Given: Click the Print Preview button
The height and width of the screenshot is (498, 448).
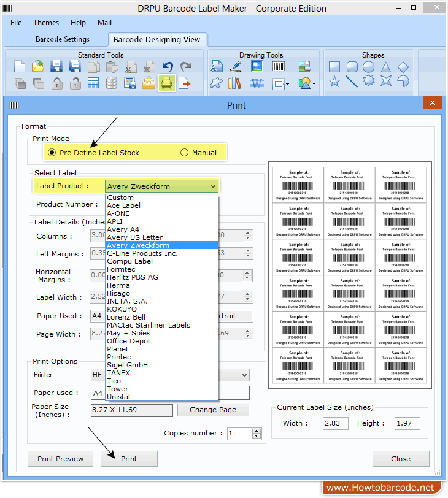Looking at the screenshot, I should click(60, 459).
